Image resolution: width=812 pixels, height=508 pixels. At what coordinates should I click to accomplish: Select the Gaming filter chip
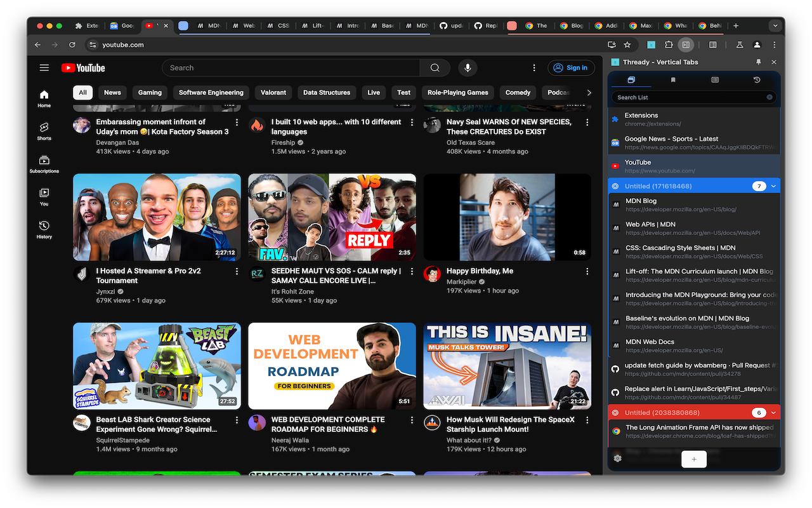(150, 93)
